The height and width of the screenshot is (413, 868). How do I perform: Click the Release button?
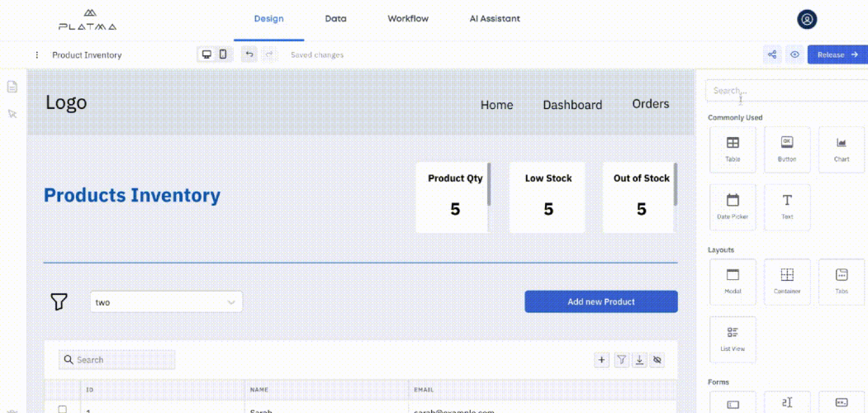(x=837, y=55)
